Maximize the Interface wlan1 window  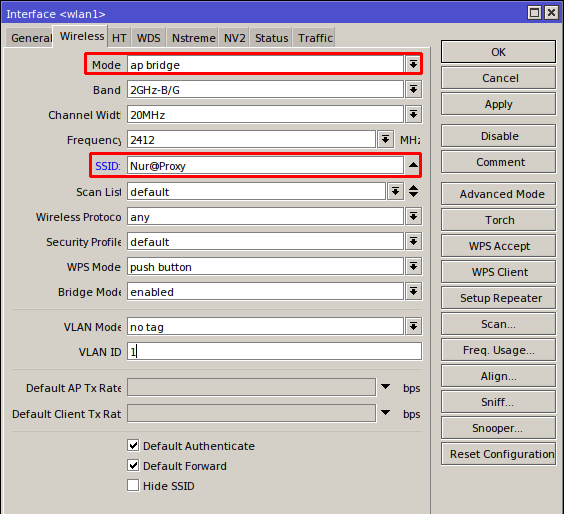coord(535,13)
